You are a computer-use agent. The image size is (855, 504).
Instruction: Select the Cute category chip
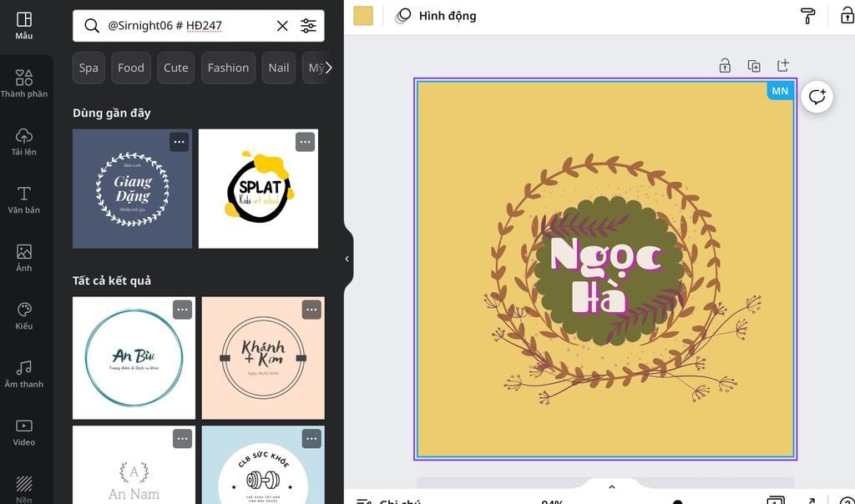(175, 68)
